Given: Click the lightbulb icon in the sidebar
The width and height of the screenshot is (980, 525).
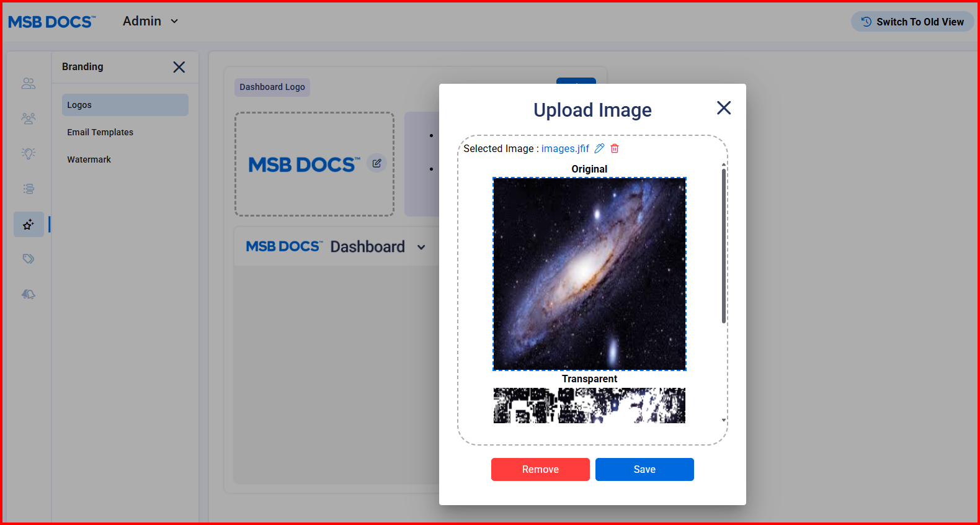Looking at the screenshot, I should click(x=29, y=153).
